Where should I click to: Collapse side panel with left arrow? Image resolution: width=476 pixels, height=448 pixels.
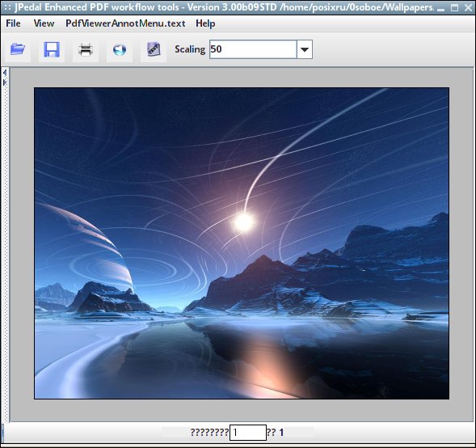5,73
